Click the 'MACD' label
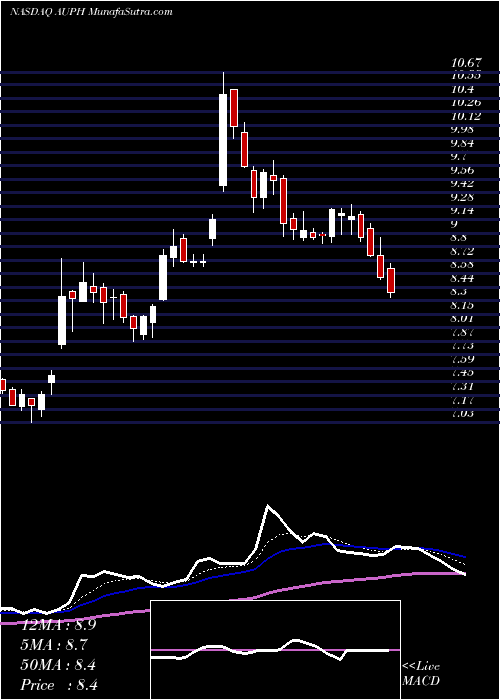500x700 pixels. tap(421, 681)
